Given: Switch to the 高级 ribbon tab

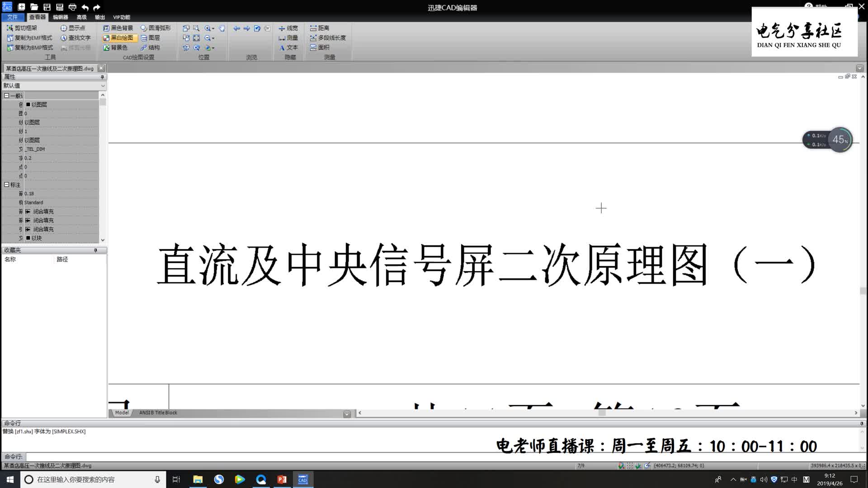Looking at the screenshot, I should [81, 17].
